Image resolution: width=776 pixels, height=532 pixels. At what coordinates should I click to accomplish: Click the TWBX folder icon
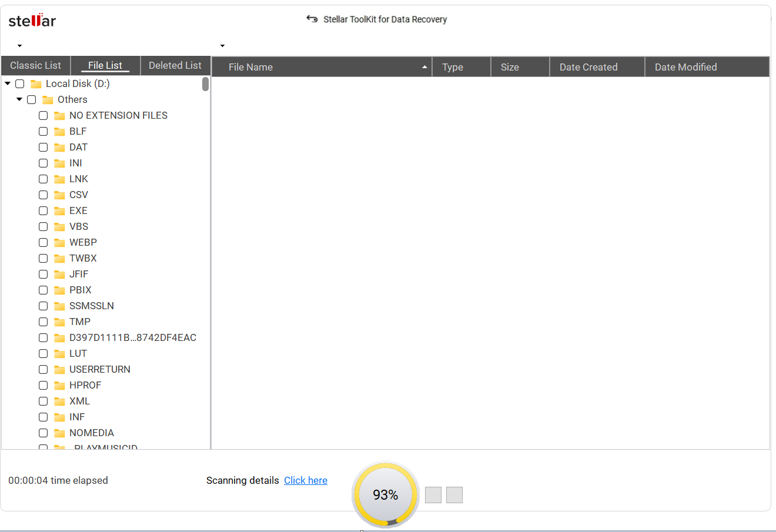(59, 259)
